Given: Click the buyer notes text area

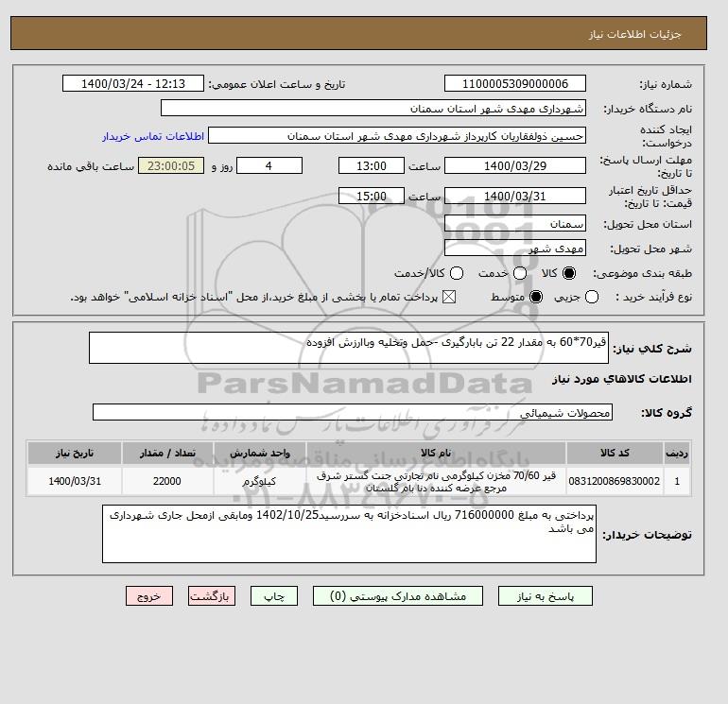Looking at the screenshot, I should click(349, 534).
